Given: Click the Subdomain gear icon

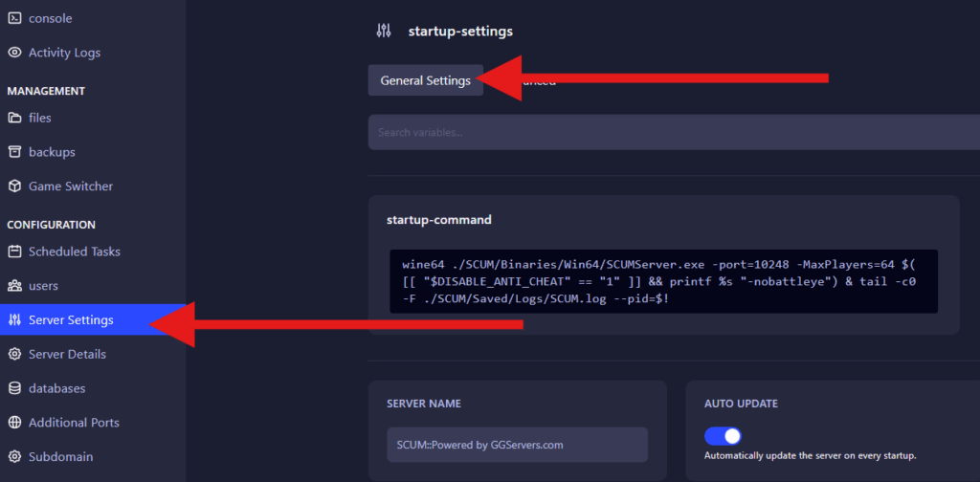Looking at the screenshot, I should click(14, 457).
